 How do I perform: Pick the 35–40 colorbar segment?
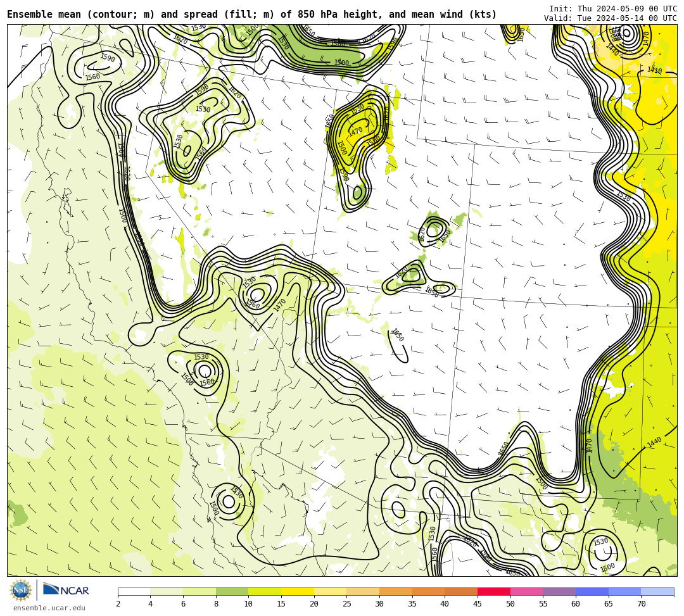click(428, 592)
